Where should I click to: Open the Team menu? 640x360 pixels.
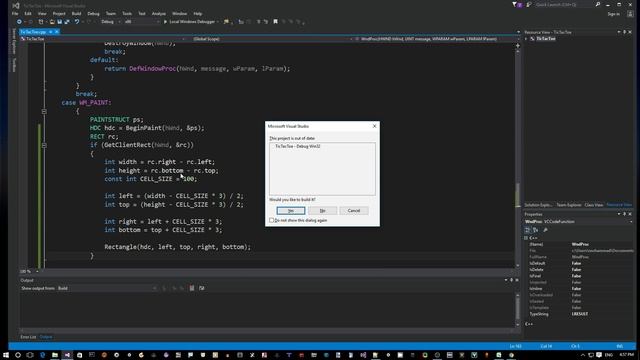[x=111, y=13]
